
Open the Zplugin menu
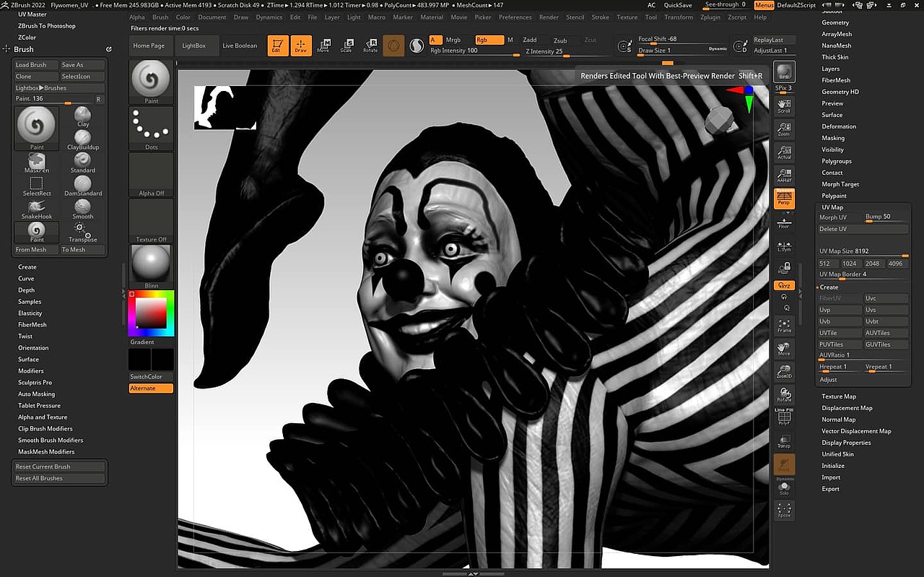click(711, 17)
